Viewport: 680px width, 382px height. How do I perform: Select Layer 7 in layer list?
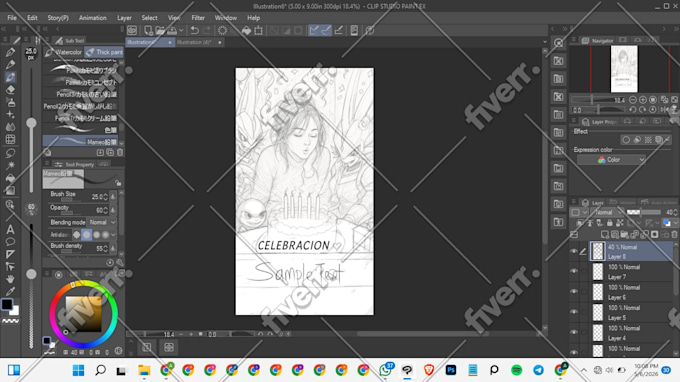631,272
